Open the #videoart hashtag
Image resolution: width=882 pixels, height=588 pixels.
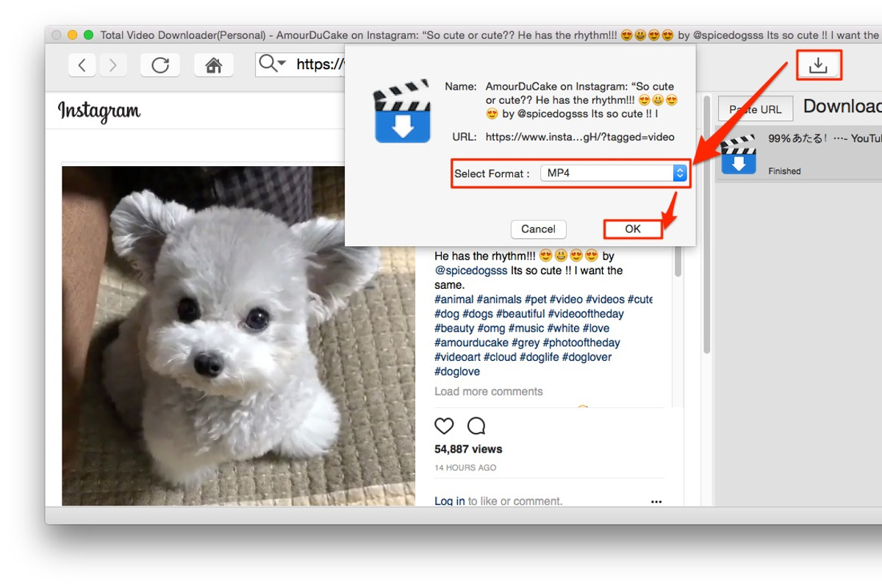(x=457, y=357)
